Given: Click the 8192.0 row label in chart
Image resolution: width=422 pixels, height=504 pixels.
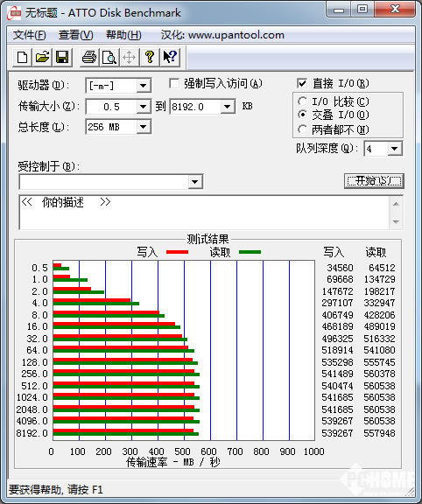Looking at the screenshot, I should [x=32, y=433].
